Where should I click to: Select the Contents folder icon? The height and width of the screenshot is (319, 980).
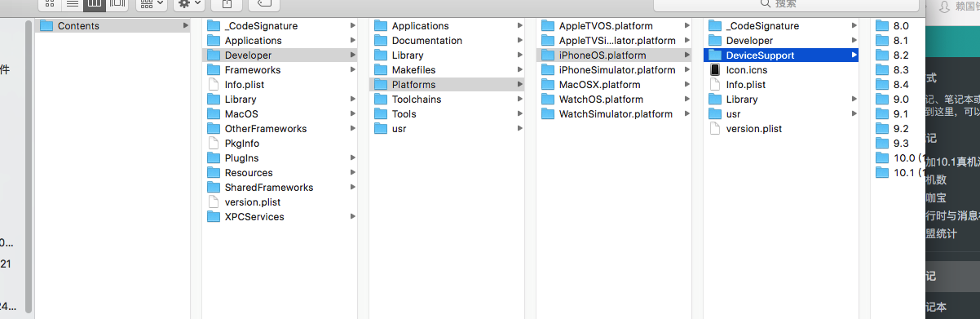(x=46, y=26)
